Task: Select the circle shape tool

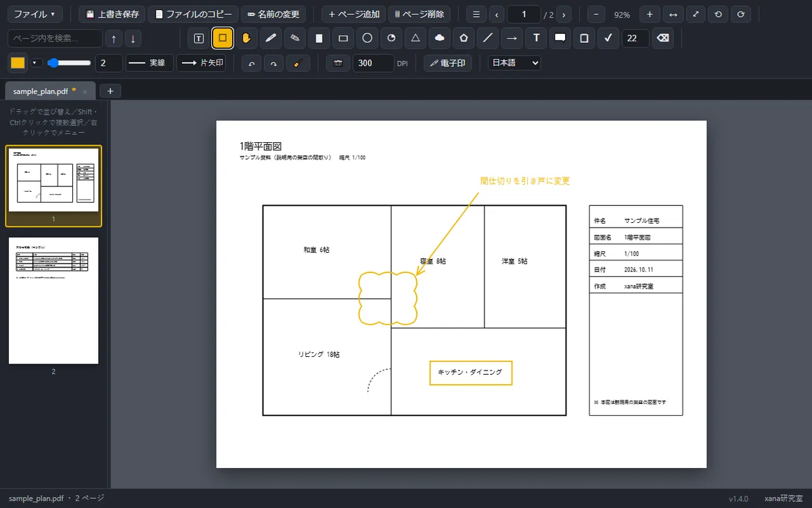Action: pyautogui.click(x=367, y=38)
